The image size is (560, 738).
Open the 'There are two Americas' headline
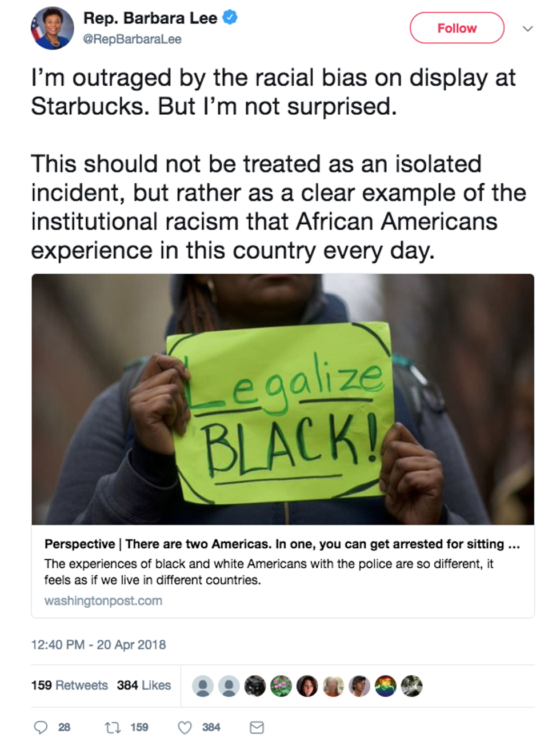click(282, 544)
